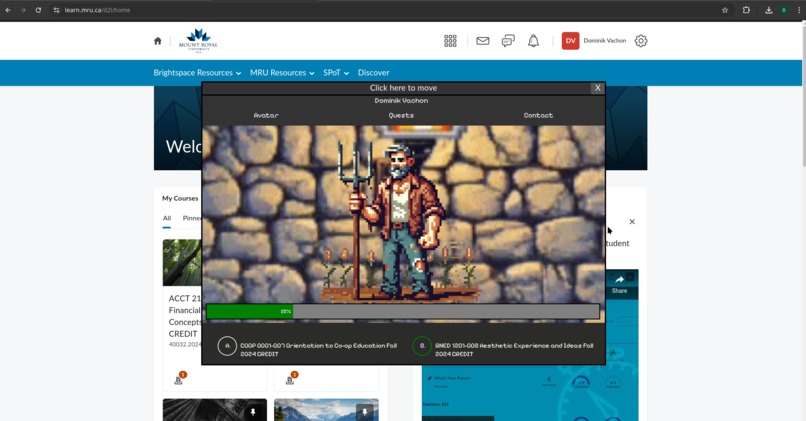
Task: Open the updates icon under the second course card
Action: 290,378
